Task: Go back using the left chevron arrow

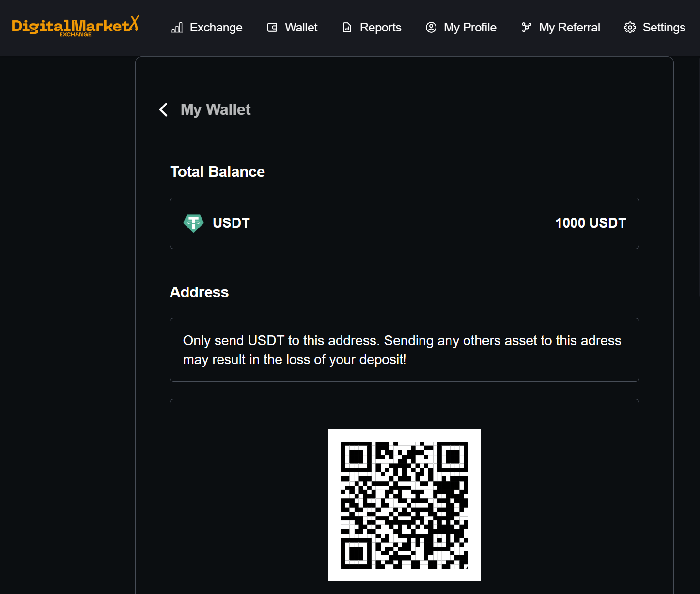Action: (164, 109)
